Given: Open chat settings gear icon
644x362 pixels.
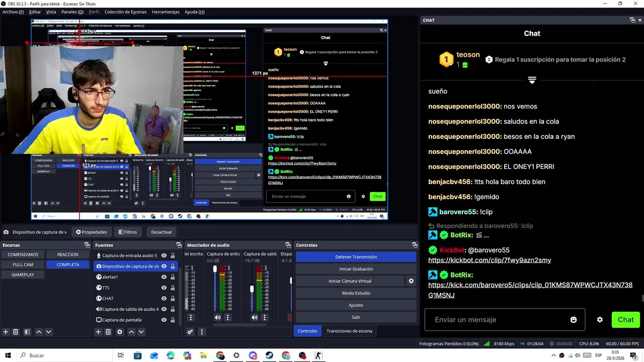Looking at the screenshot, I should [600, 320].
